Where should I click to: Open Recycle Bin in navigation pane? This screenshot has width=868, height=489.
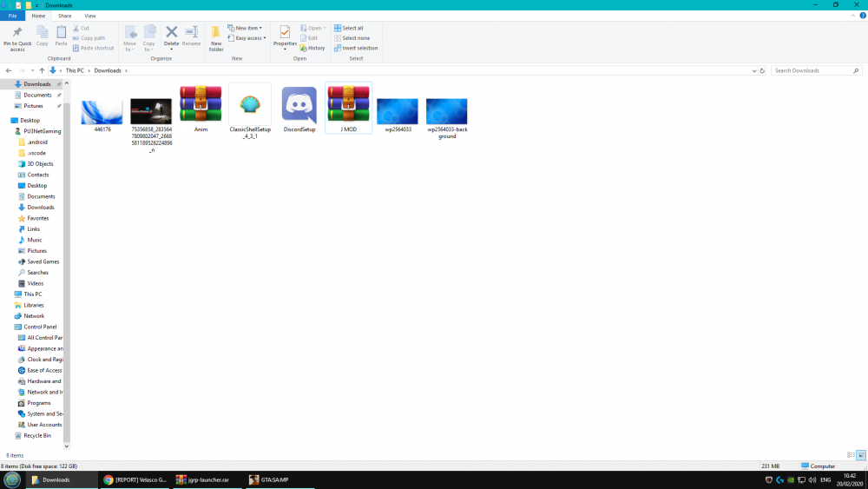click(37, 436)
